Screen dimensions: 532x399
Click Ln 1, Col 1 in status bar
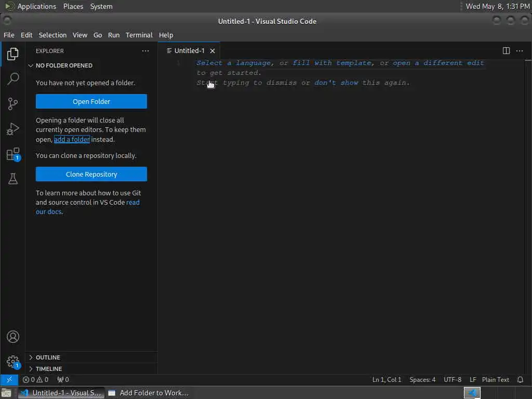point(387,380)
